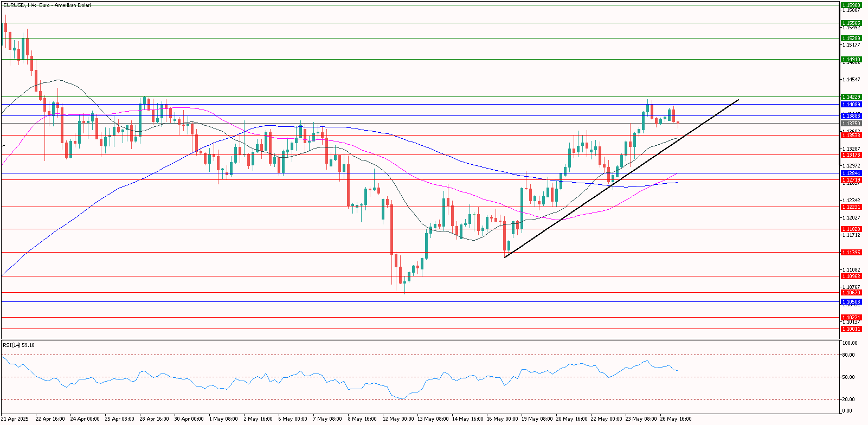868x425 pixels.
Task: Click the blue 1.14089 price label
Action: pyautogui.click(x=851, y=105)
